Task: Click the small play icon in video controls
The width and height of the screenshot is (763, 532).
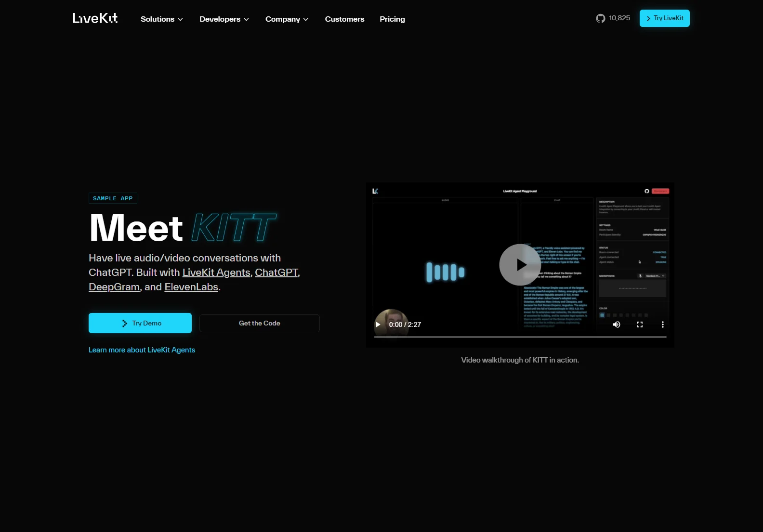Action: tap(378, 324)
